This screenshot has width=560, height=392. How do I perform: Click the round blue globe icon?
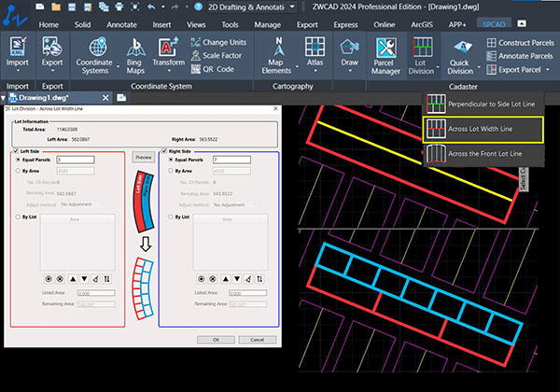(198, 7)
